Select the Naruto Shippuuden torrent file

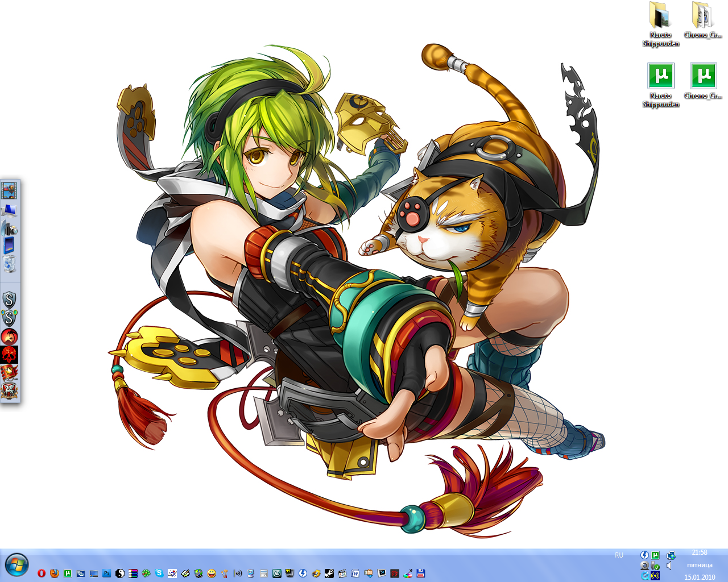pos(661,85)
